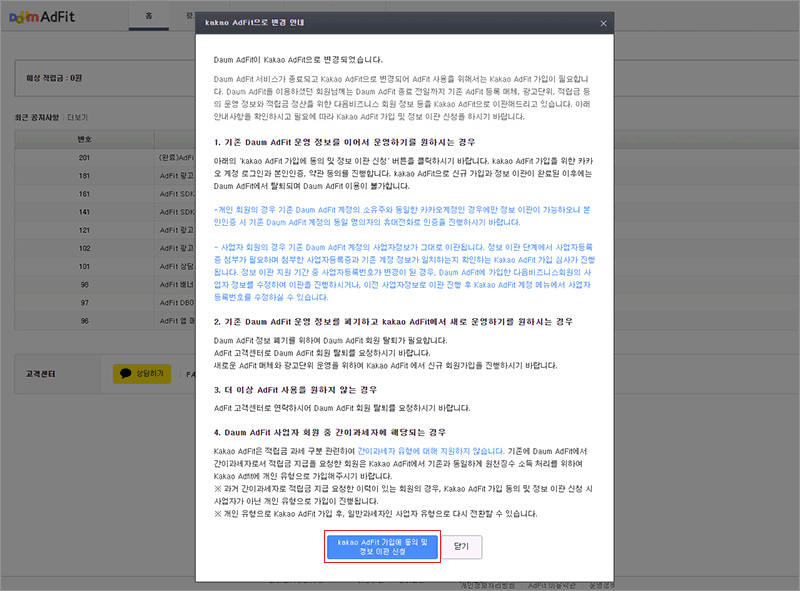Click heading '3. 더 이상 AdFit 사용을 원하지 않는 경우'
This screenshot has height=591, width=800.
coord(295,390)
